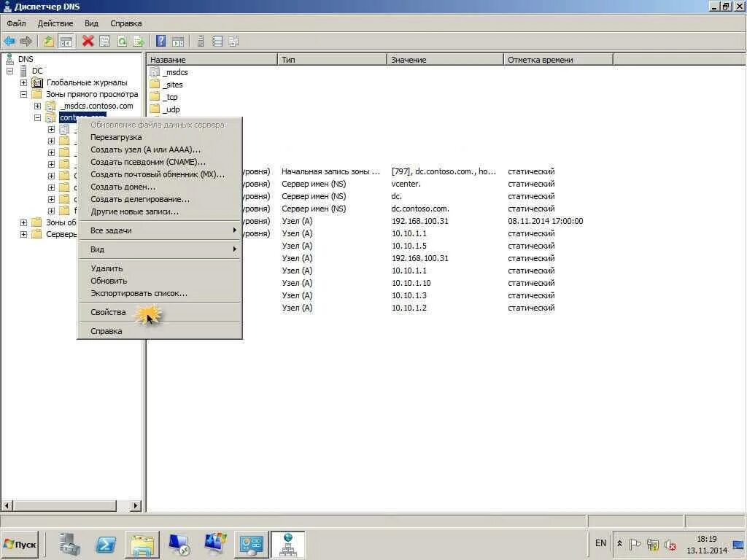Viewport: 747px width, 560px height.
Task: Open Properties using its toolbar icon
Action: 104,41
